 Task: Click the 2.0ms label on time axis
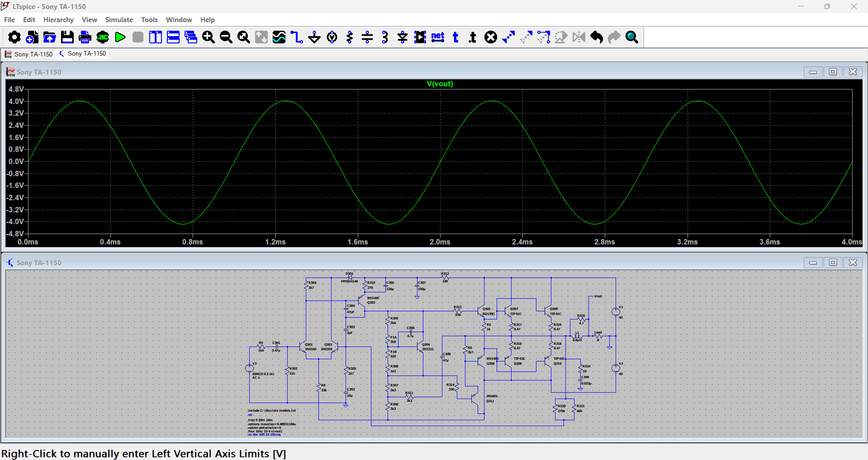tap(440, 242)
